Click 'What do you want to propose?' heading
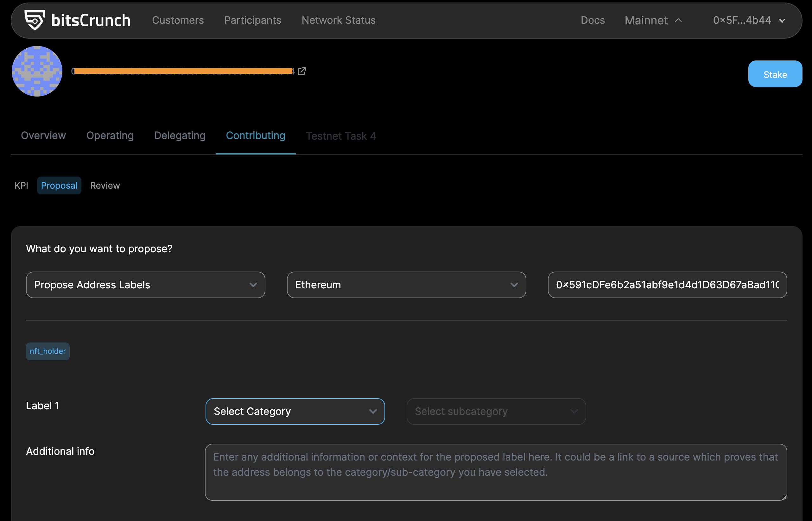The height and width of the screenshot is (521, 812). point(99,249)
